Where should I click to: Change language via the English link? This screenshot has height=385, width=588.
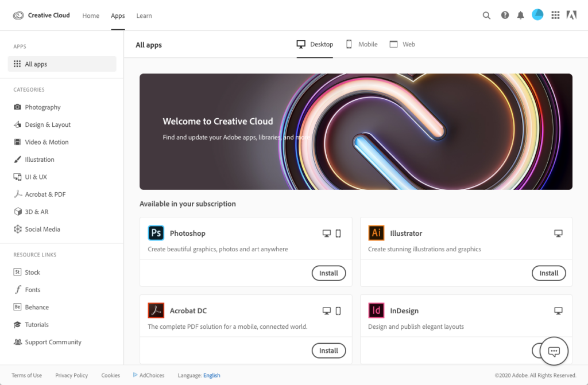click(211, 375)
